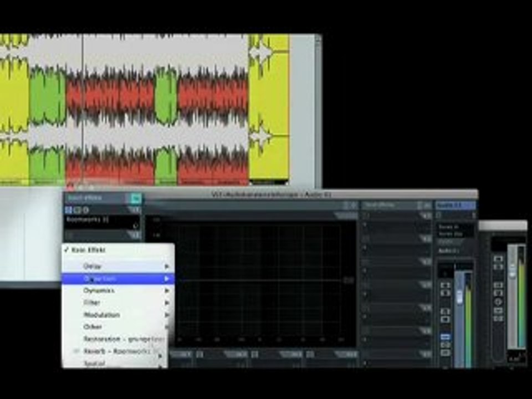Click bottom button in Audio 01 strip column

(x=446, y=353)
